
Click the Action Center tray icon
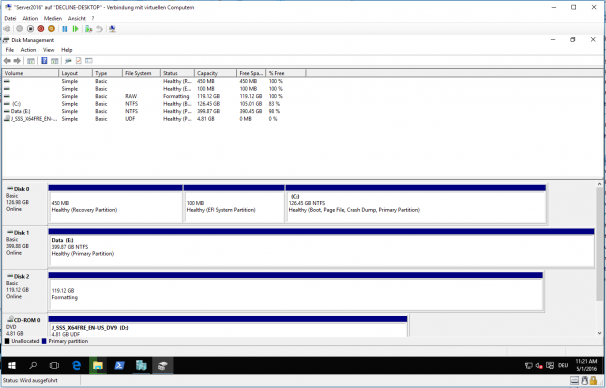(550, 366)
